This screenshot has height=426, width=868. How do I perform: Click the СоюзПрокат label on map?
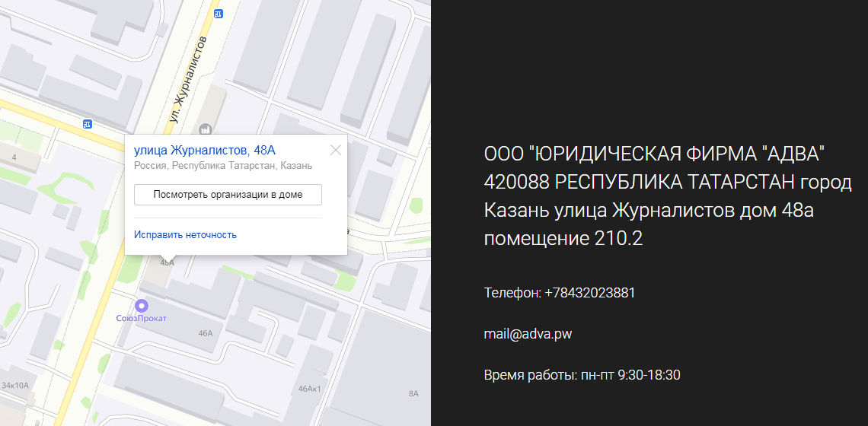tap(141, 318)
